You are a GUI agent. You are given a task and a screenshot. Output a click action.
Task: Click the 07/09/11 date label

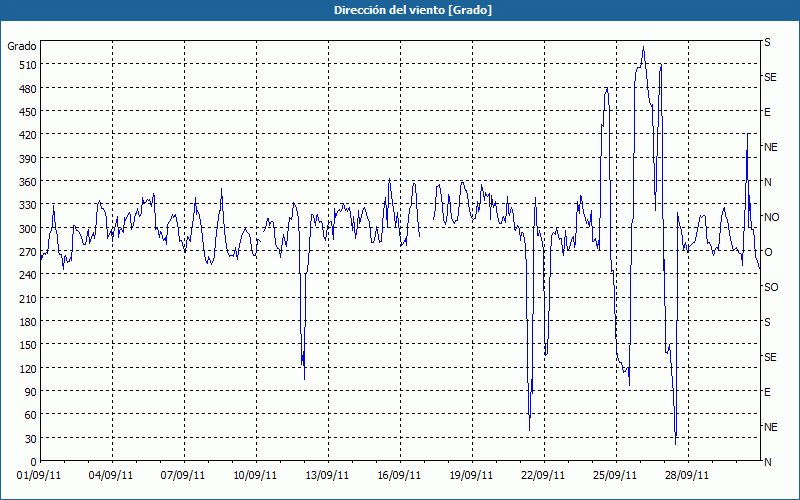(x=183, y=475)
